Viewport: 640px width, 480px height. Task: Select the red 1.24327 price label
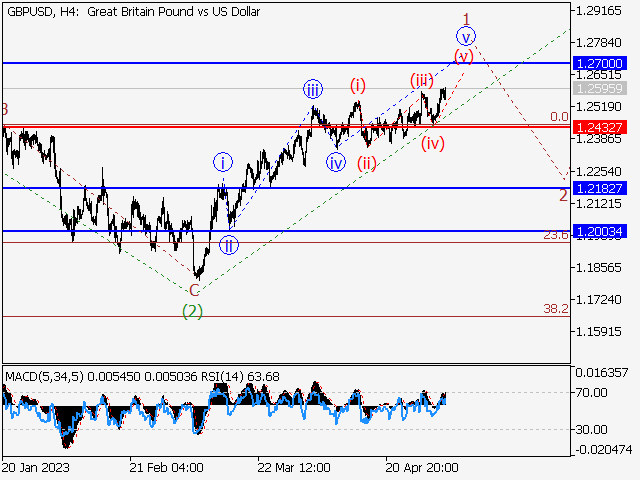point(600,127)
